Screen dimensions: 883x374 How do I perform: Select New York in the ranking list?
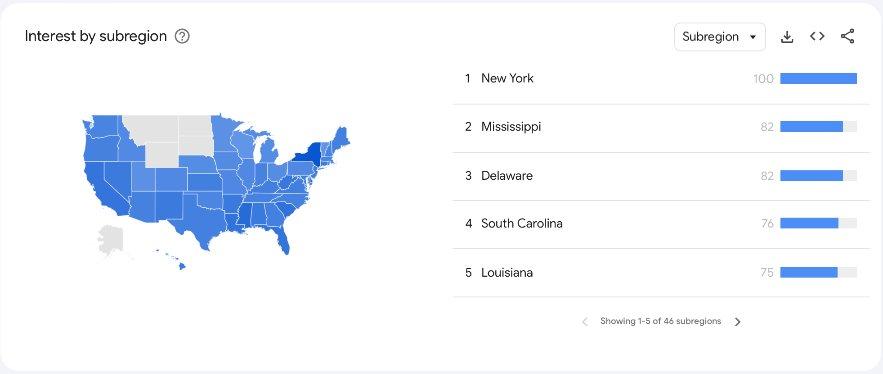point(661,79)
